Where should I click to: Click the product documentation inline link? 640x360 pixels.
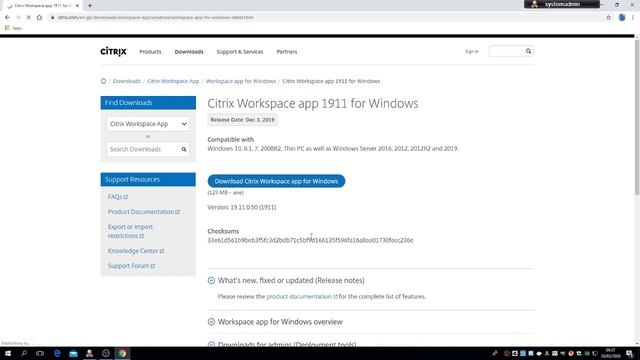pyautogui.click(x=302, y=297)
